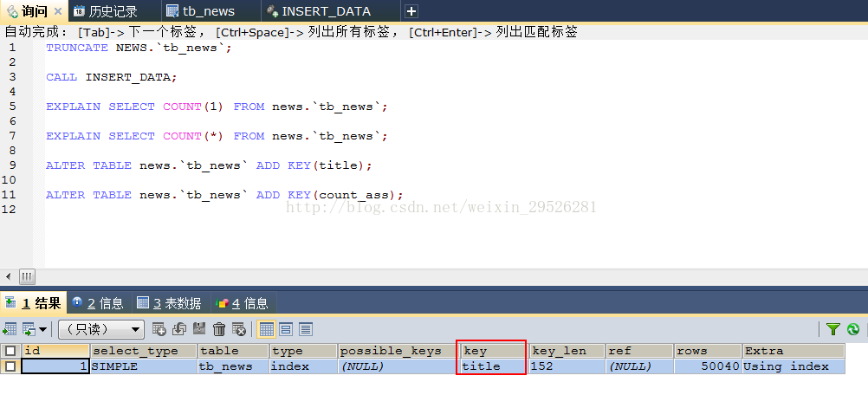Click the possible_keys column header
The width and height of the screenshot is (868, 395).
[398, 351]
